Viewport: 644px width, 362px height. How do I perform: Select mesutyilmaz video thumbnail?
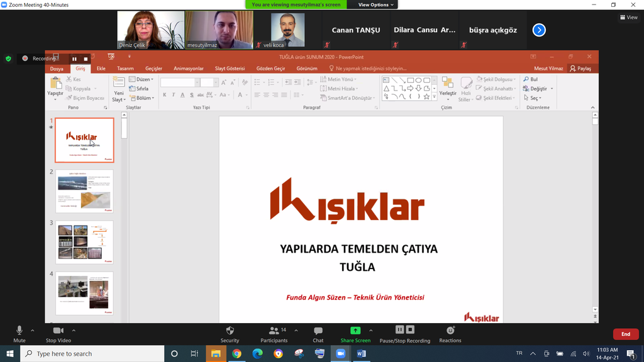(x=219, y=30)
